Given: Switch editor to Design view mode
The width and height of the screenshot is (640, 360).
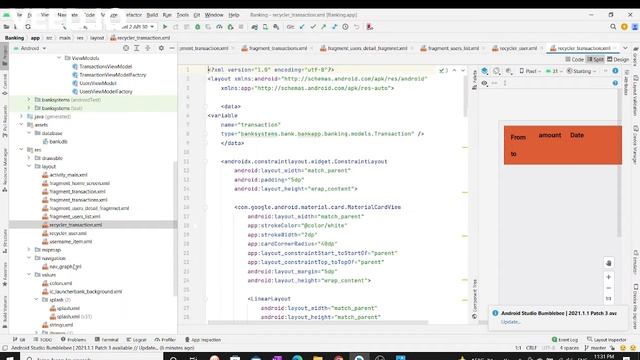Looking at the screenshot, I should (618, 60).
